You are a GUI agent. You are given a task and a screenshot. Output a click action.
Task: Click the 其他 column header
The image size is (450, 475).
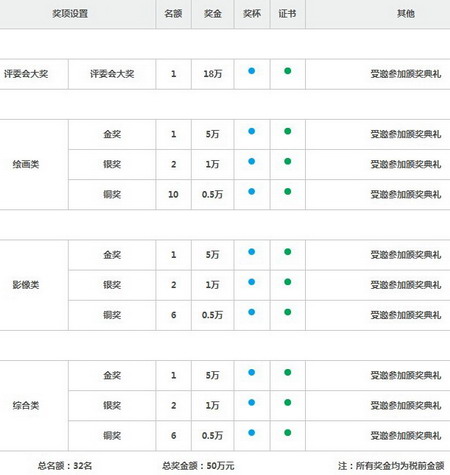click(406, 14)
